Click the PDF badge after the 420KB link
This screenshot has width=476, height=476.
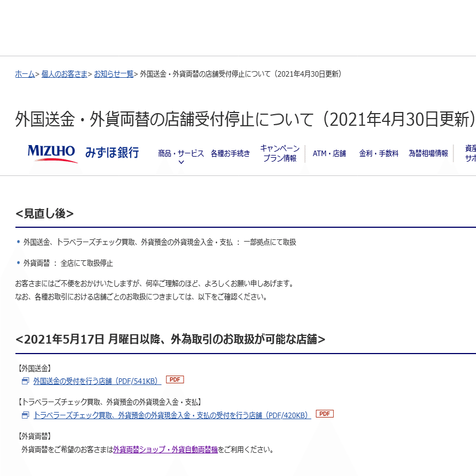coord(325,414)
